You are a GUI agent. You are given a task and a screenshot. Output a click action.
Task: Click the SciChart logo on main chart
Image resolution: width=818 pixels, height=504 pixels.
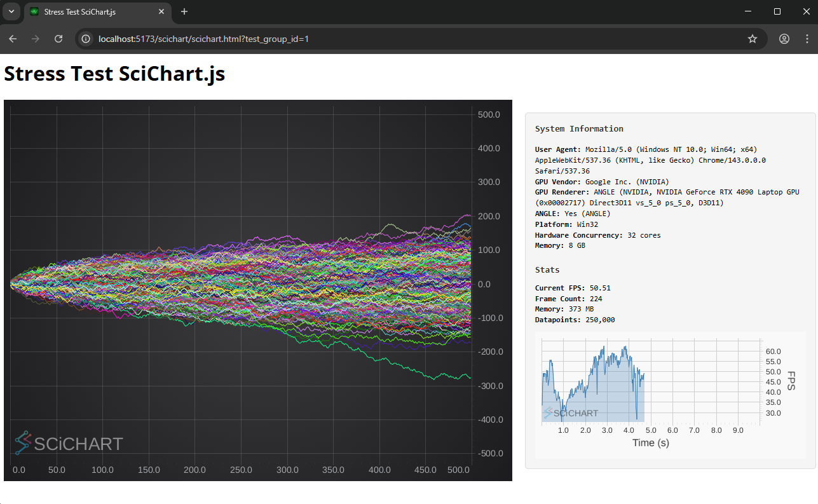click(x=69, y=443)
